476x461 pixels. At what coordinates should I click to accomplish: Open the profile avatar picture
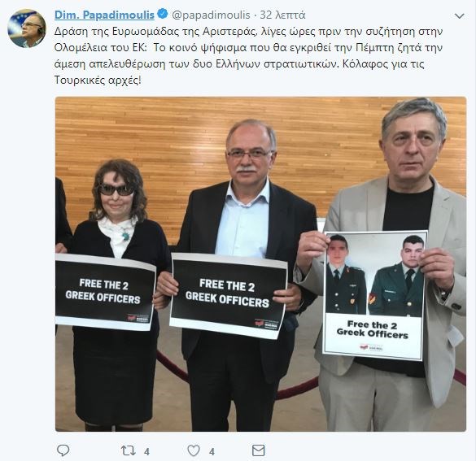click(27, 28)
